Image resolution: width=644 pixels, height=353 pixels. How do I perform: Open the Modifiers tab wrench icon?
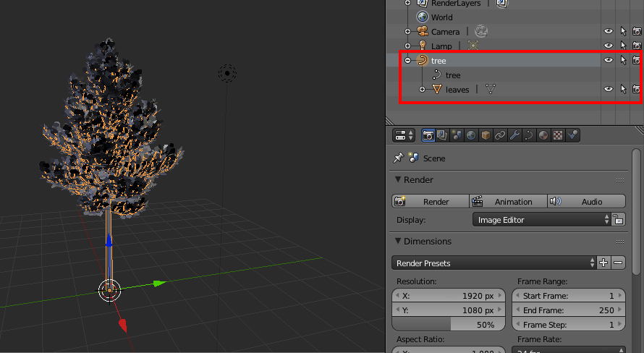pos(514,135)
